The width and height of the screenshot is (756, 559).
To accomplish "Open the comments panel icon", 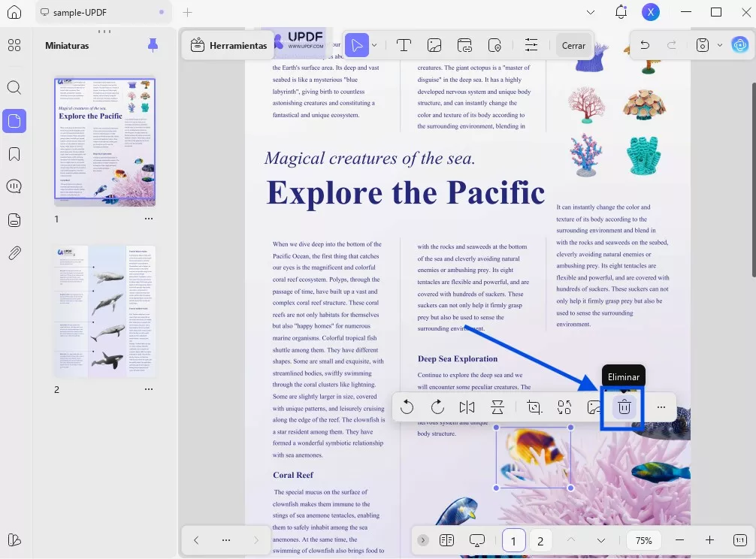I will 14,186.
